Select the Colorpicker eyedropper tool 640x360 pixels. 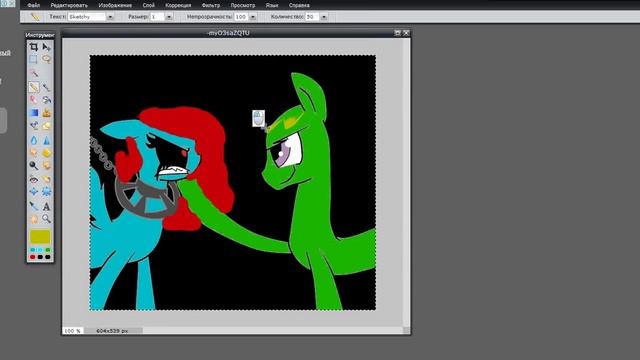[34, 206]
